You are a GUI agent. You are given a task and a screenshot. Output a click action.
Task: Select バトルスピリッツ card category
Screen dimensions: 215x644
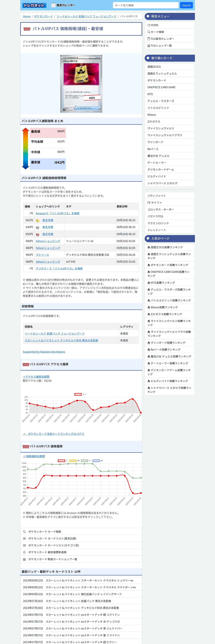tap(170, 108)
